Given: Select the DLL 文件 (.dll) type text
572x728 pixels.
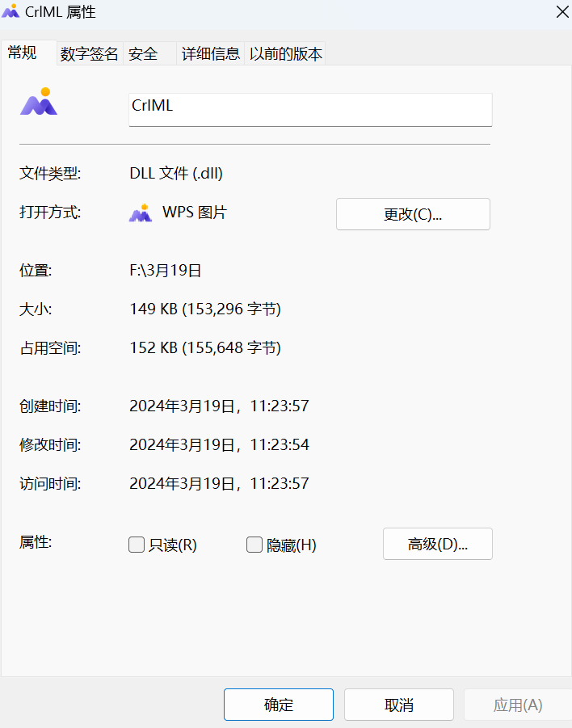Looking at the screenshot, I should click(x=176, y=174).
